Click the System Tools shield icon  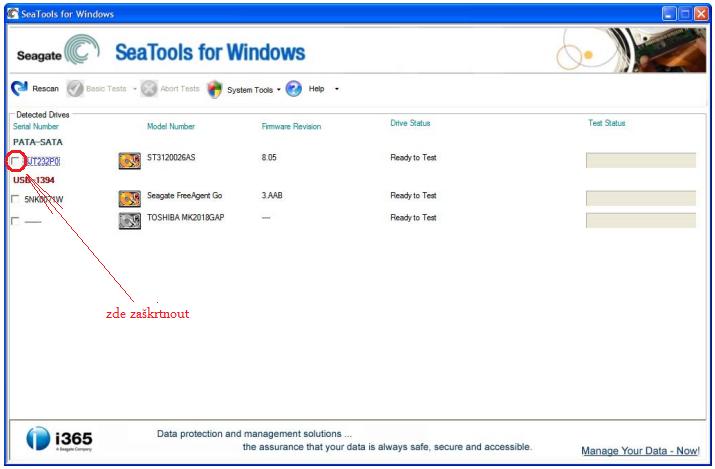click(x=214, y=89)
